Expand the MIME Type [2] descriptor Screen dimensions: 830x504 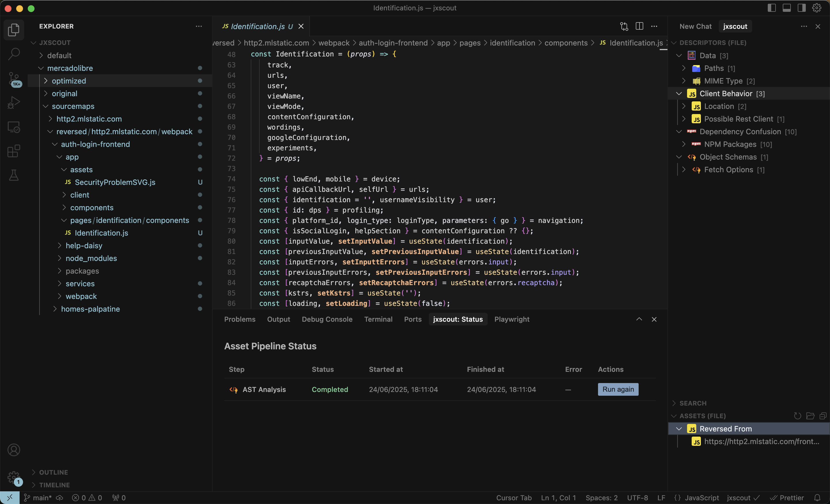749,81
